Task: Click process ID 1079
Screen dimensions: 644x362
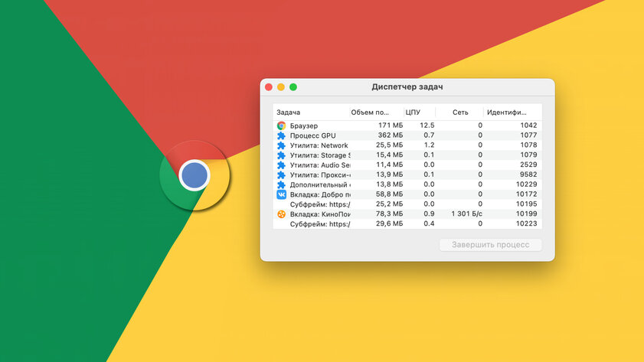Action: pos(528,155)
